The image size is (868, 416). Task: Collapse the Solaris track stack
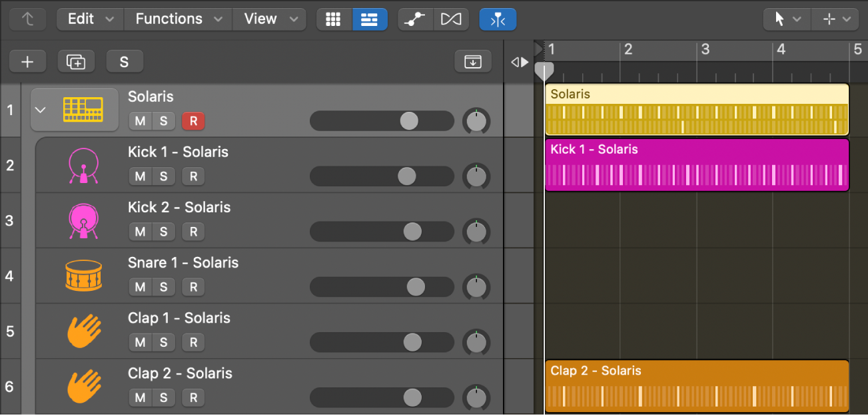click(x=41, y=109)
